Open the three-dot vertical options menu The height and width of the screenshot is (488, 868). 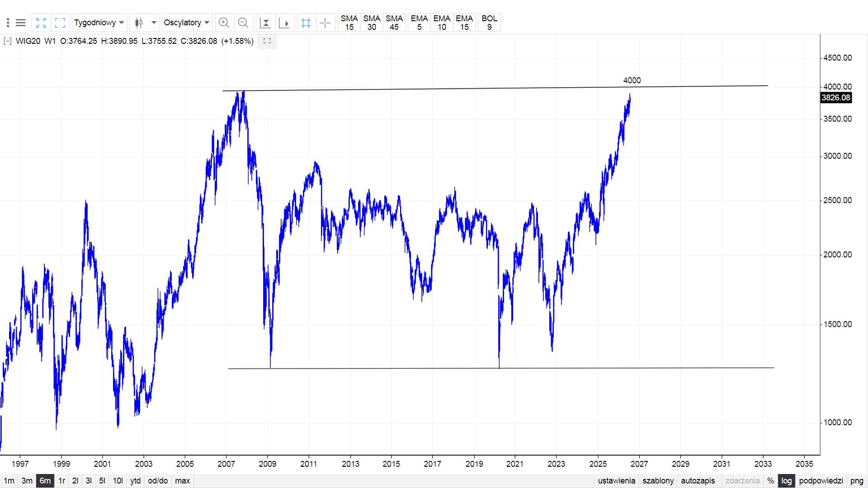(8, 23)
